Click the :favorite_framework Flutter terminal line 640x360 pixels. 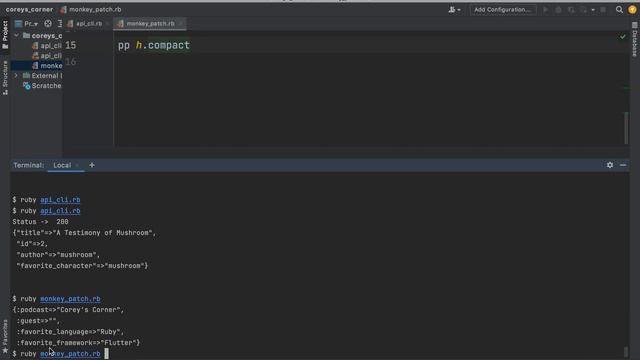pos(78,343)
